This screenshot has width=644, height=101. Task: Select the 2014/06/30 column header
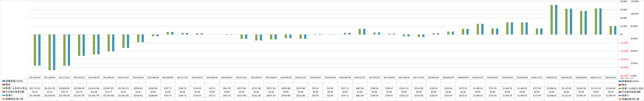212,78
